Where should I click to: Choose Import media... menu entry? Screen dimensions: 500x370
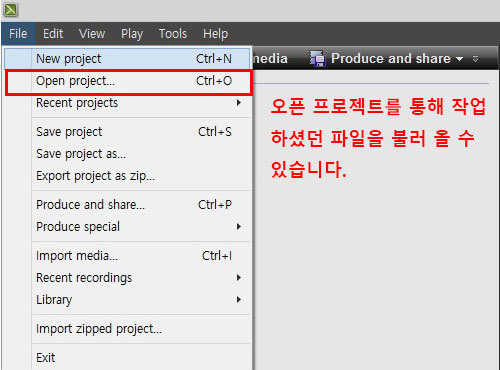[x=128, y=256]
